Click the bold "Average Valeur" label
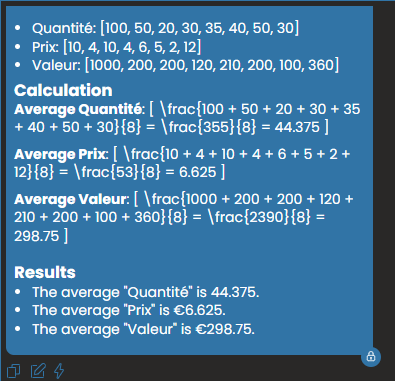Viewport: 395px width, 381px height. point(70,199)
